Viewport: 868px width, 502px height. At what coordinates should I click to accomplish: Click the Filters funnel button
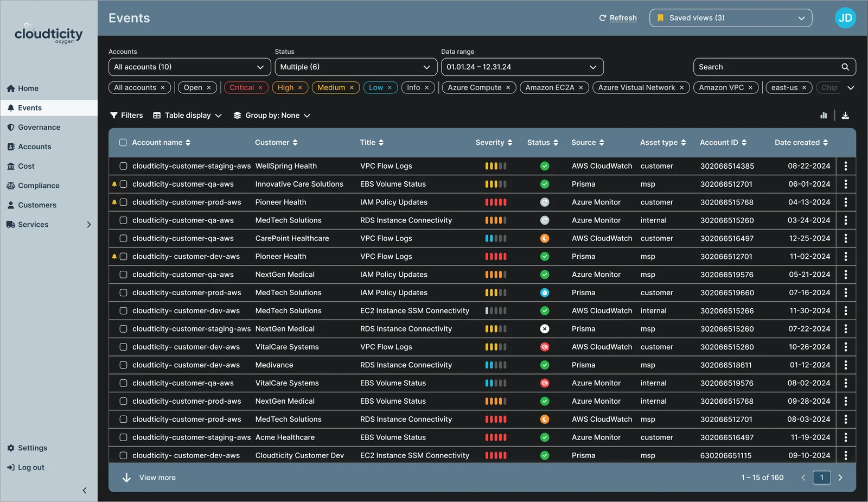(126, 116)
